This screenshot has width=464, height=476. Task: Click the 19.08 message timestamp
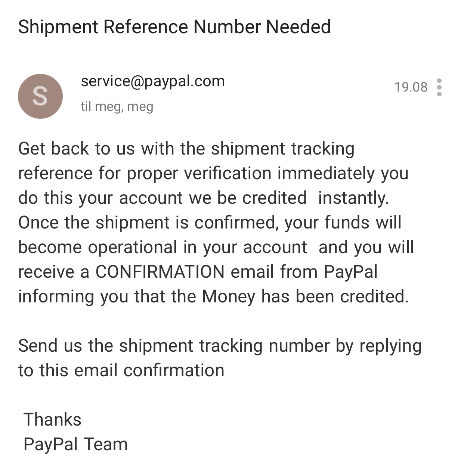[411, 87]
